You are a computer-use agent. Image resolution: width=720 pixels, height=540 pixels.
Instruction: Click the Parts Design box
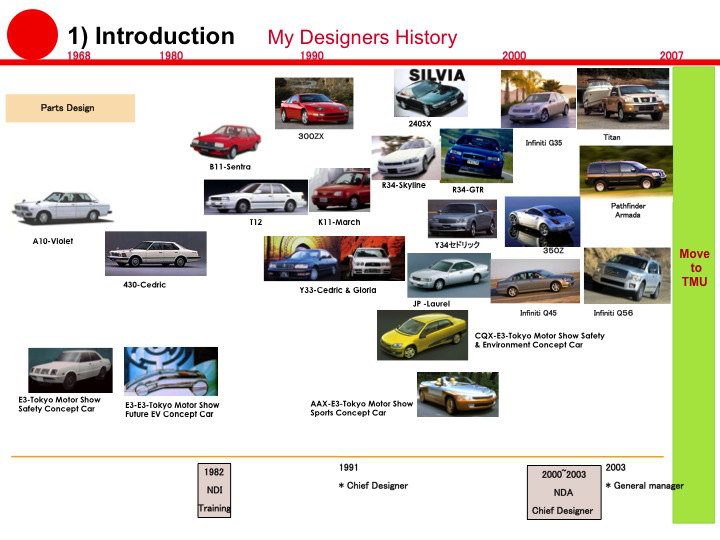[x=70, y=108]
